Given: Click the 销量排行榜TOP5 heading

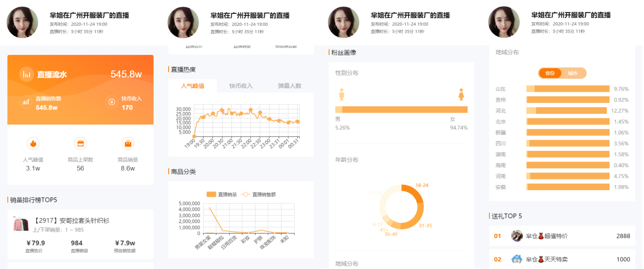Looking at the screenshot, I should tap(33, 200).
